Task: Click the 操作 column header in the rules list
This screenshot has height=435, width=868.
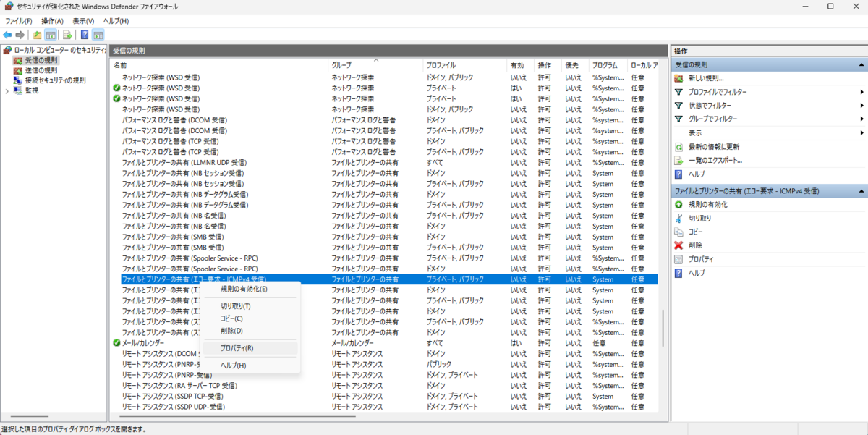Action: click(x=548, y=65)
